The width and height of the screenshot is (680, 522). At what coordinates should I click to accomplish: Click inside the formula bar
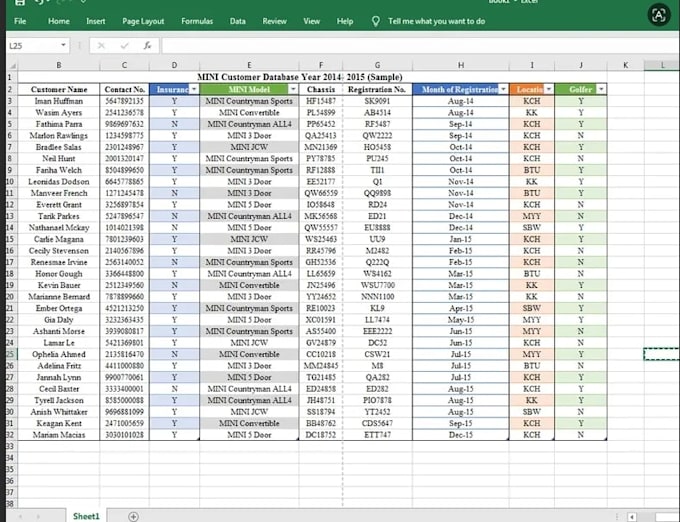tap(420, 46)
